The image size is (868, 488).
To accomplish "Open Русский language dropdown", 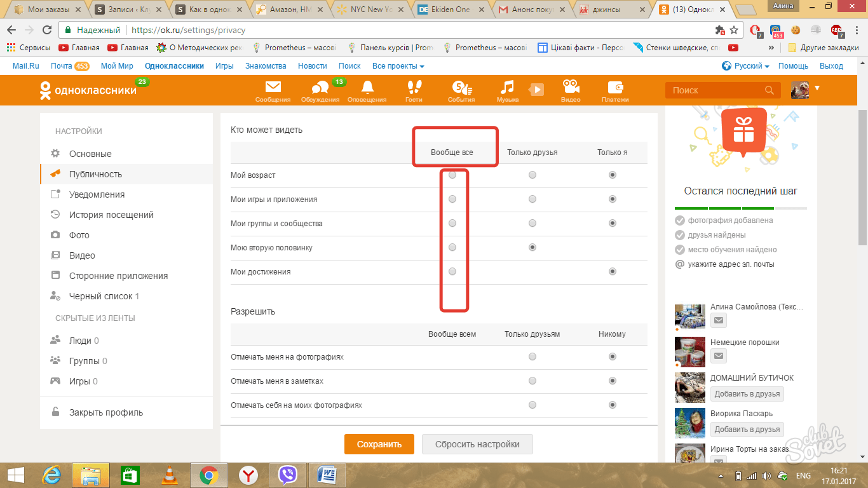I will coord(746,66).
